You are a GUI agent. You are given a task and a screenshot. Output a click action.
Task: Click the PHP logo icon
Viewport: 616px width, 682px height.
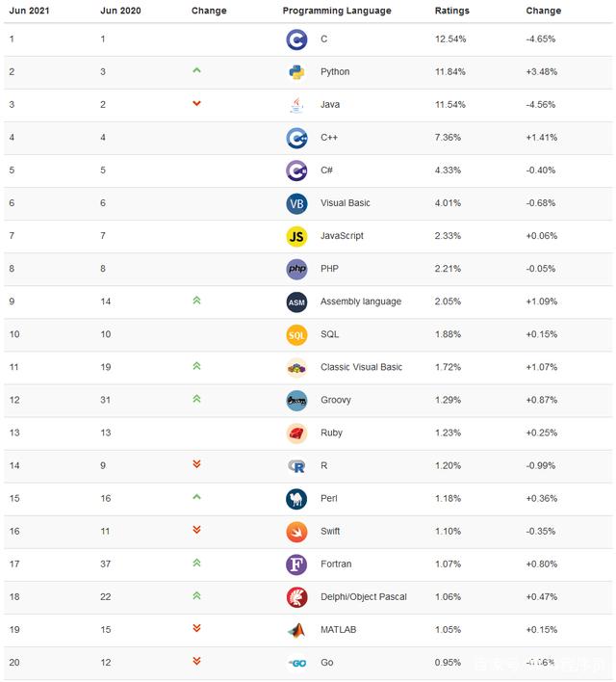296,269
